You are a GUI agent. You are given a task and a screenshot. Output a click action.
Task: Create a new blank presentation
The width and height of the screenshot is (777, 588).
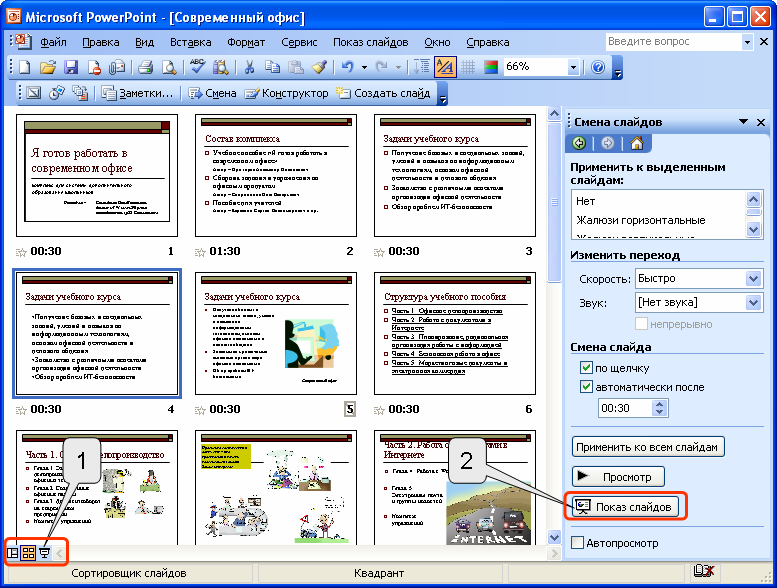click(x=24, y=67)
